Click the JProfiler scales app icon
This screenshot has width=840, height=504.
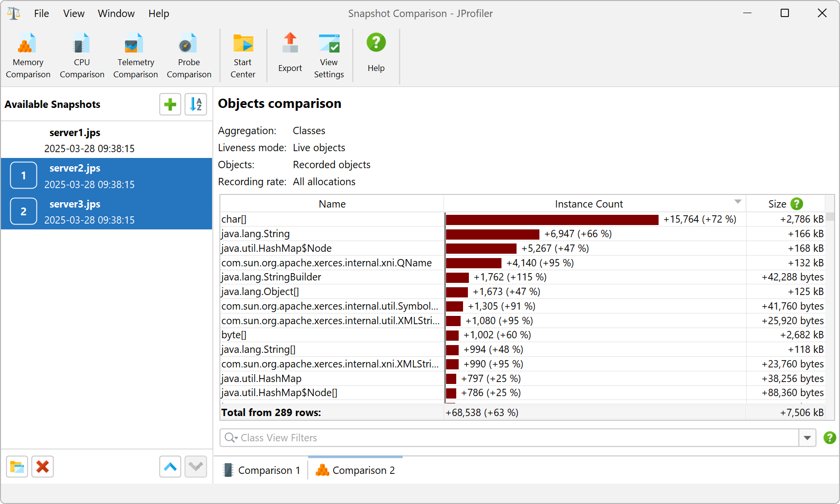tap(14, 14)
